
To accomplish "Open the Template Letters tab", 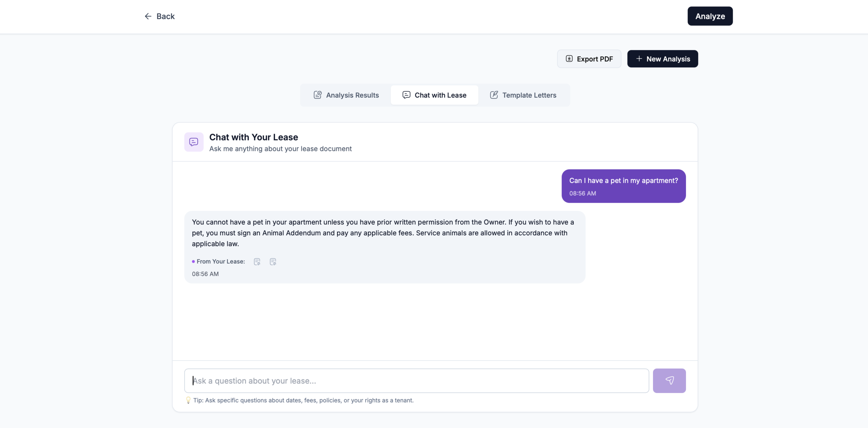I will click(x=523, y=95).
